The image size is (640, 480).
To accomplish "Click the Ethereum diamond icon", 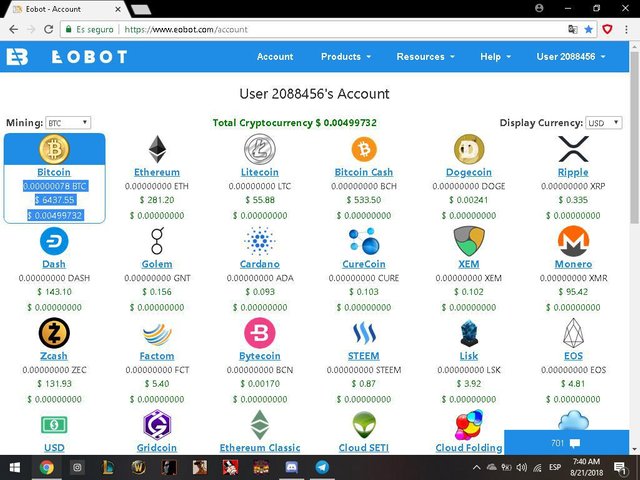I will coord(157,149).
